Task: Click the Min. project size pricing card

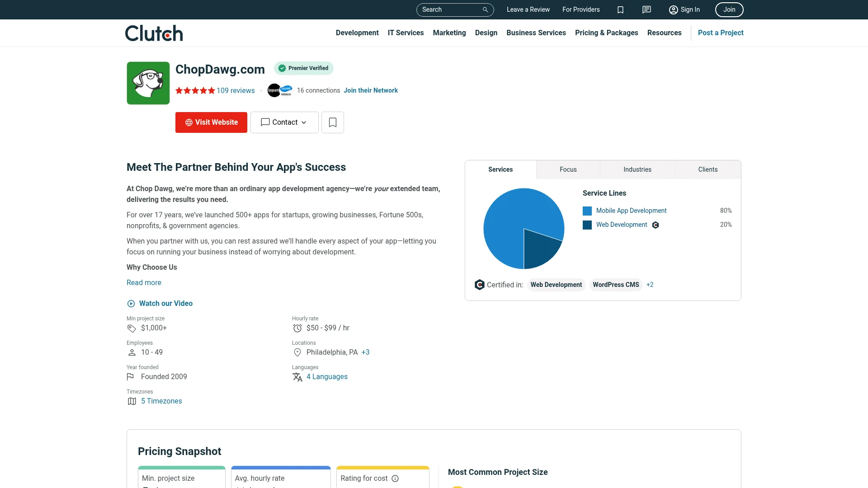Action: point(182,477)
